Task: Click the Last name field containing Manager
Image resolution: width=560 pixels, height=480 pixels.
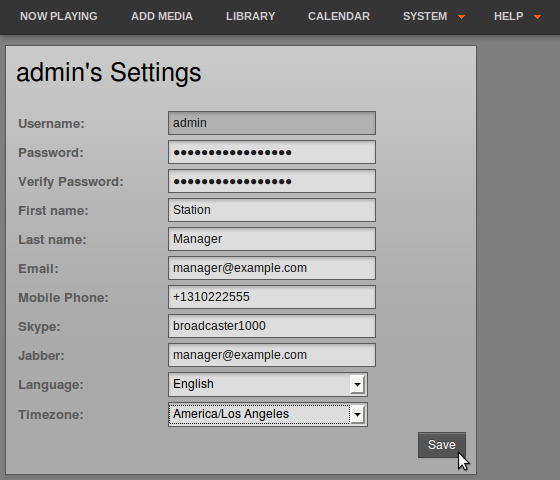Action: click(272, 239)
